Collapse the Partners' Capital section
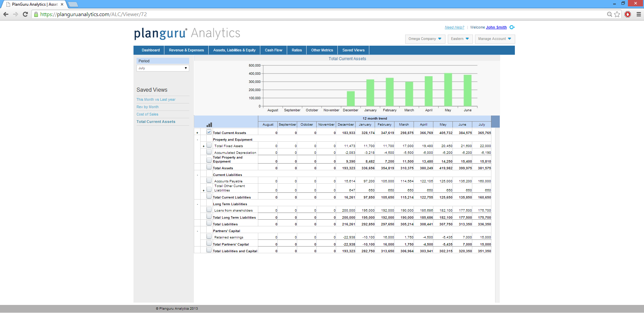The height and width of the screenshot is (313, 644). 197,231
